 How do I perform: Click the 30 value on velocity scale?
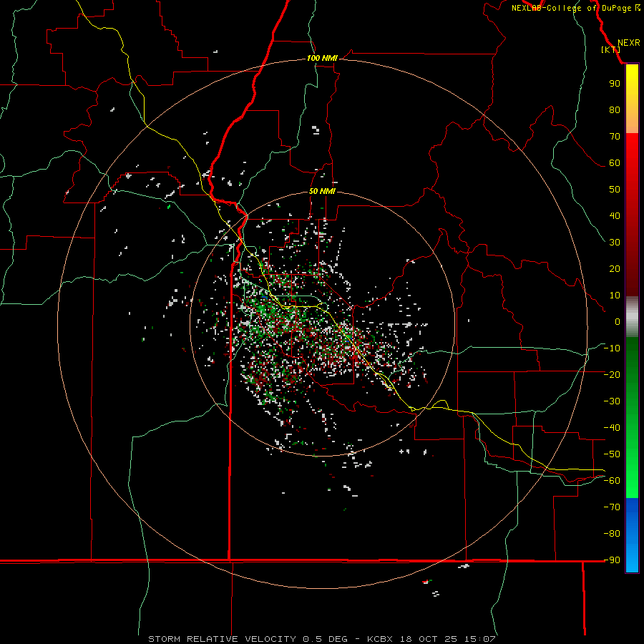tap(615, 243)
